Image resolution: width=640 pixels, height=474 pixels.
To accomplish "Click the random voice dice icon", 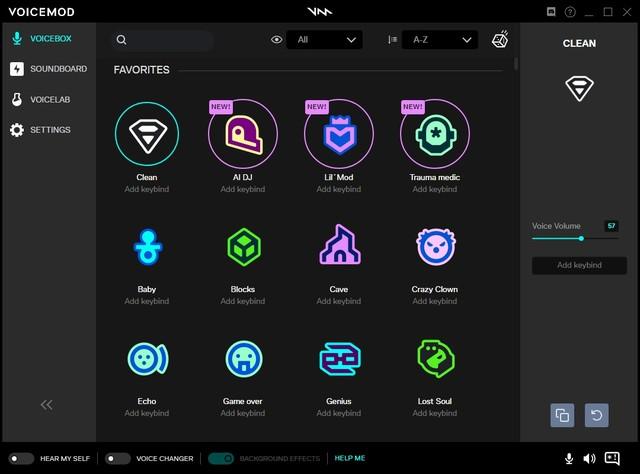I will [x=499, y=40].
